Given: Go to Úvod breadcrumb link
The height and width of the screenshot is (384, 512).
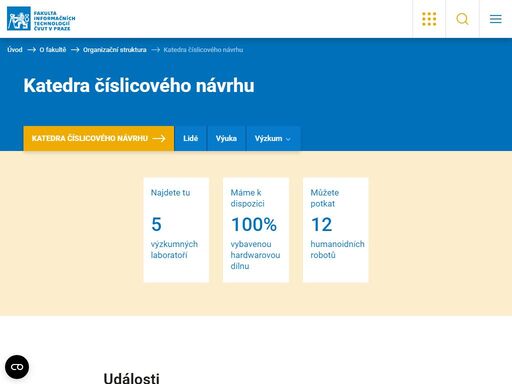Looking at the screenshot, I should [15, 50].
